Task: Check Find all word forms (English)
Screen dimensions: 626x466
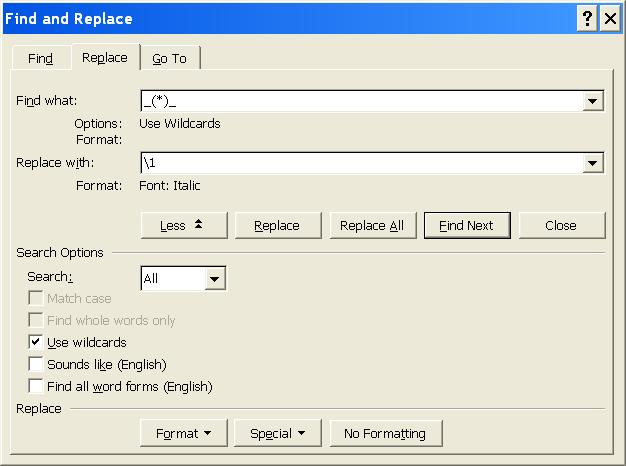Action: pyautogui.click(x=37, y=386)
